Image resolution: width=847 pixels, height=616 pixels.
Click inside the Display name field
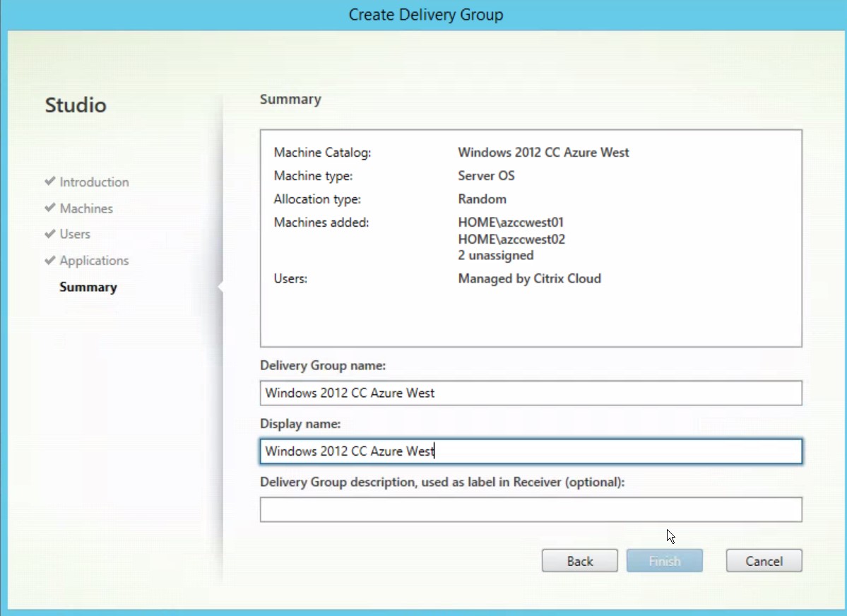pyautogui.click(x=531, y=451)
